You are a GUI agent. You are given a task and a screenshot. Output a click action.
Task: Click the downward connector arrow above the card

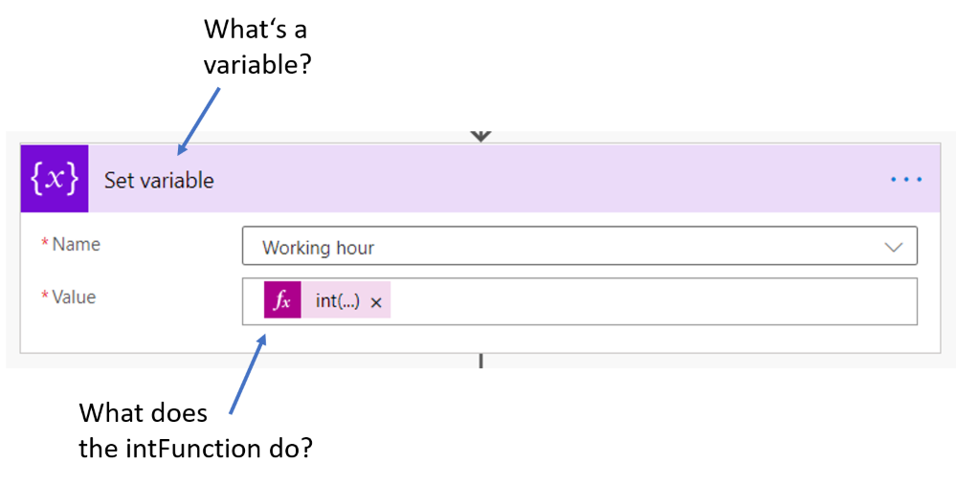pyautogui.click(x=480, y=136)
